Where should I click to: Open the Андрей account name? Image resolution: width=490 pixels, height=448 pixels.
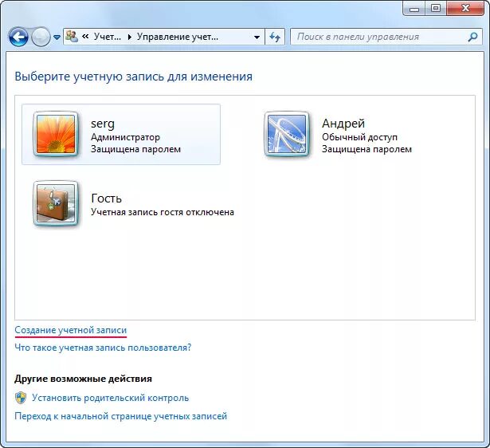click(x=343, y=124)
